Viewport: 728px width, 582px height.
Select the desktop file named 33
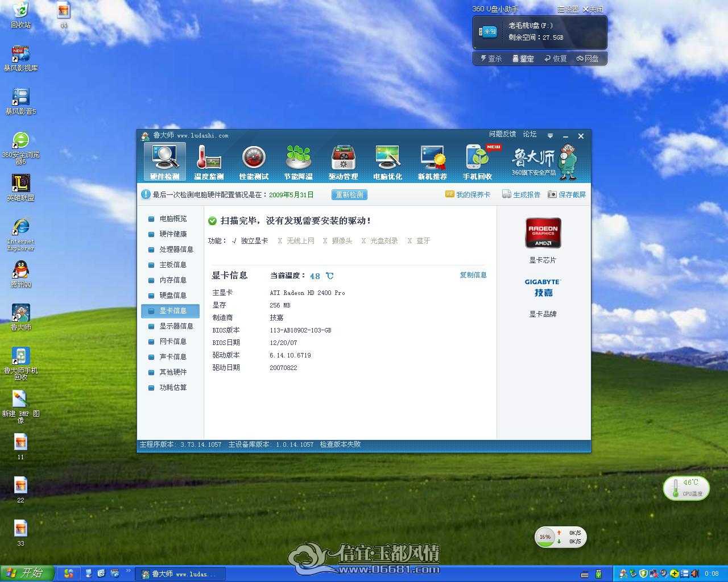[20, 534]
